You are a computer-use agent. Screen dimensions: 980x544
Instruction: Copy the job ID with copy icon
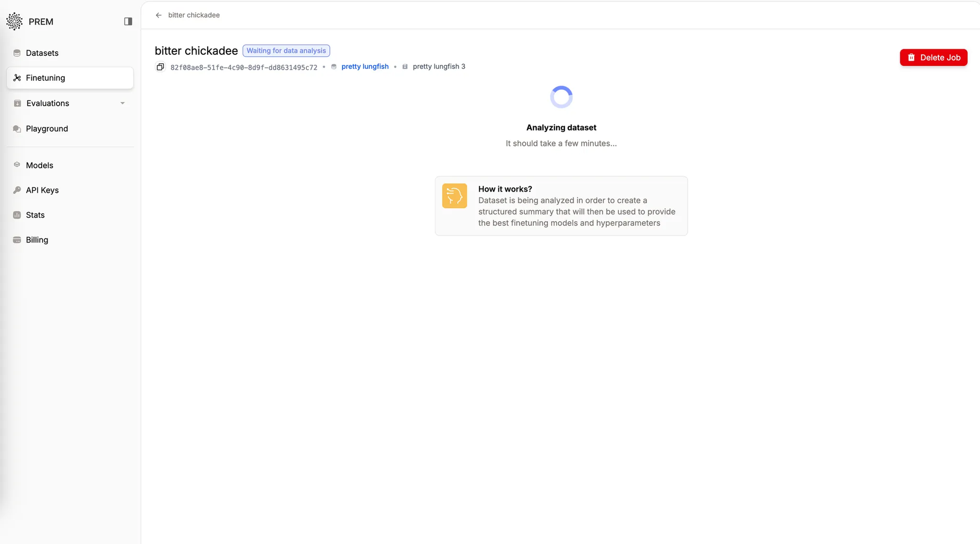[160, 67]
